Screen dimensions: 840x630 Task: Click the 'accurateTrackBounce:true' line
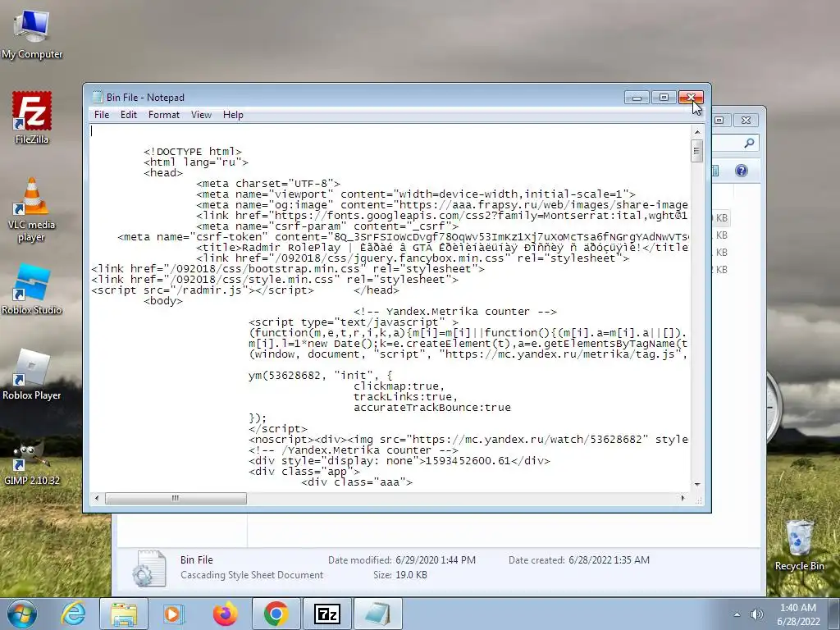431,408
